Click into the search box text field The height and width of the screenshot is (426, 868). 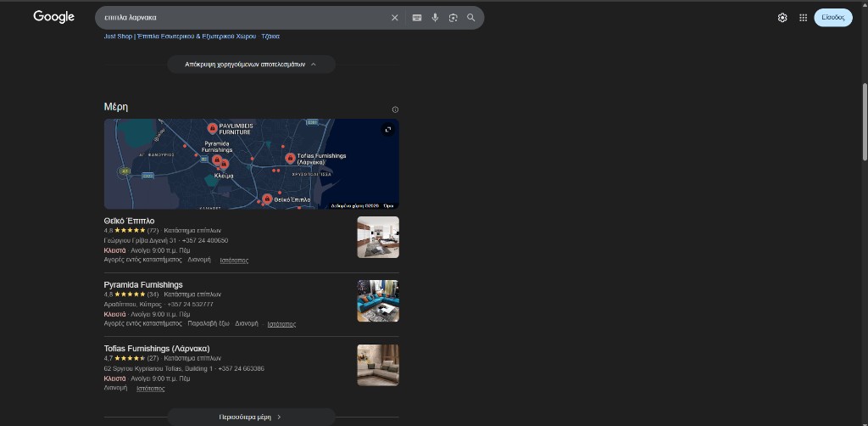(243, 18)
